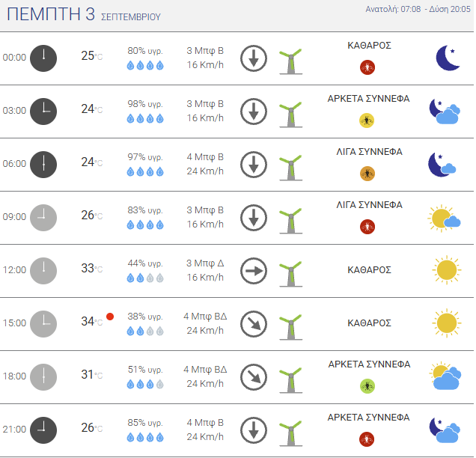Click the sun with cloud icon at 09:00
Screen dimensions: 476x458
[444, 219]
